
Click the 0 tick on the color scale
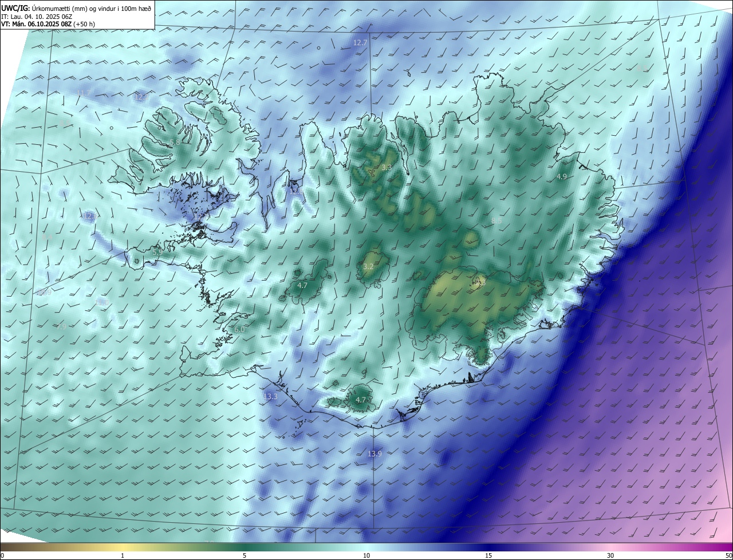2,555
